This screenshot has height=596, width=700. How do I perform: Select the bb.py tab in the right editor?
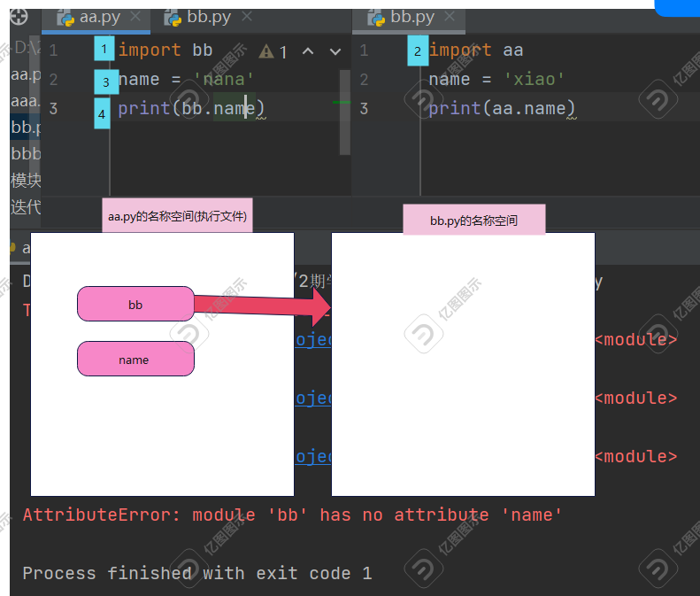[x=409, y=19]
